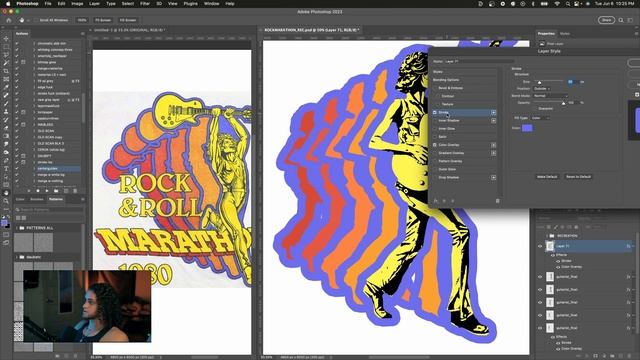This screenshot has width=640, height=360.
Task: Select the Gradient tool
Action: point(6,136)
